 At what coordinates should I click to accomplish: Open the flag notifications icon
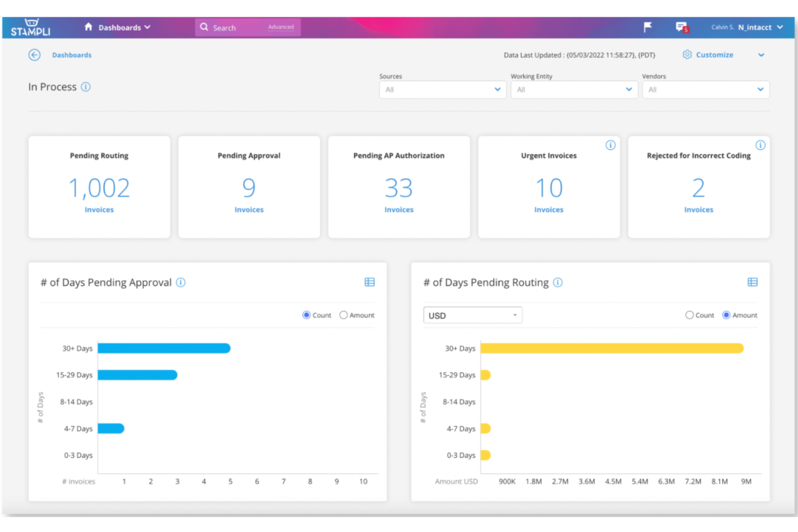coord(648,27)
